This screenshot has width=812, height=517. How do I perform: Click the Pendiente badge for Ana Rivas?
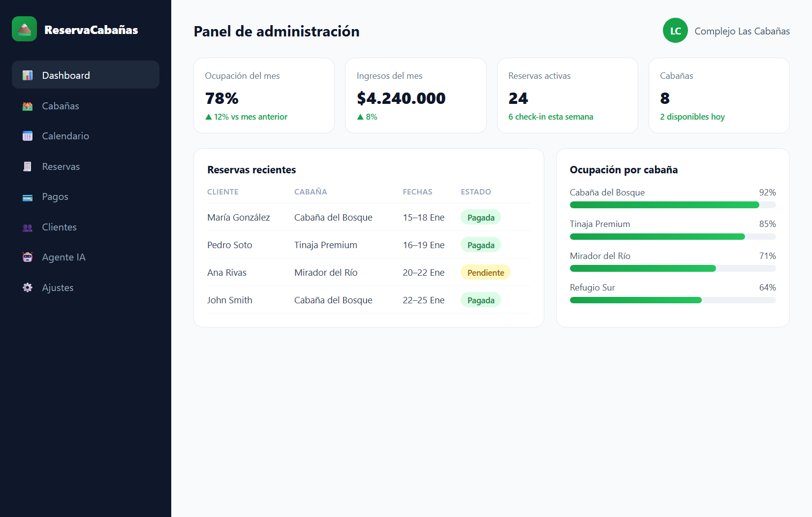click(x=486, y=273)
